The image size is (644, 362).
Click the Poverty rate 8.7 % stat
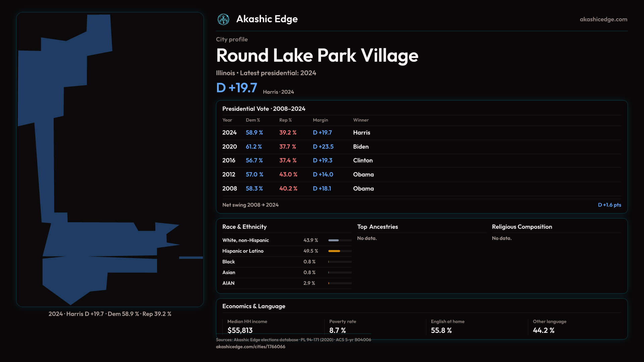(337, 330)
